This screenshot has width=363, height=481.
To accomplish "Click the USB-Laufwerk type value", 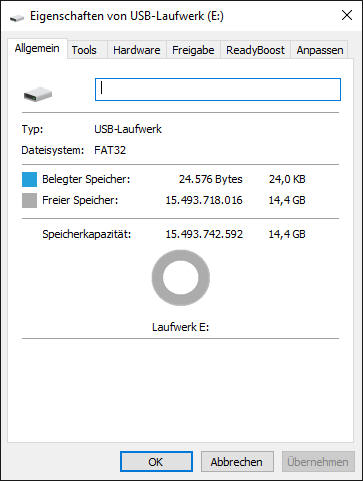I will [x=128, y=129].
